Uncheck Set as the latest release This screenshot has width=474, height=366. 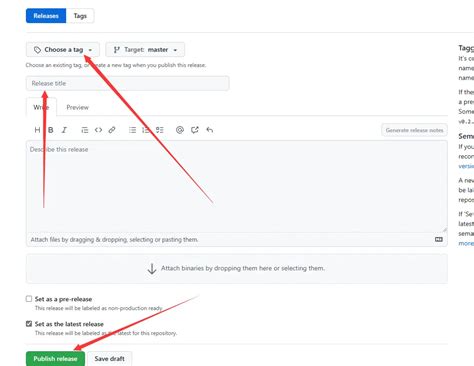coord(29,324)
